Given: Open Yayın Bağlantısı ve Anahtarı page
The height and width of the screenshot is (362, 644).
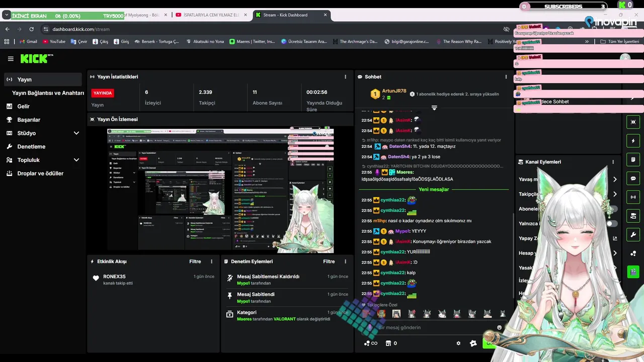Looking at the screenshot, I should click(x=48, y=93).
